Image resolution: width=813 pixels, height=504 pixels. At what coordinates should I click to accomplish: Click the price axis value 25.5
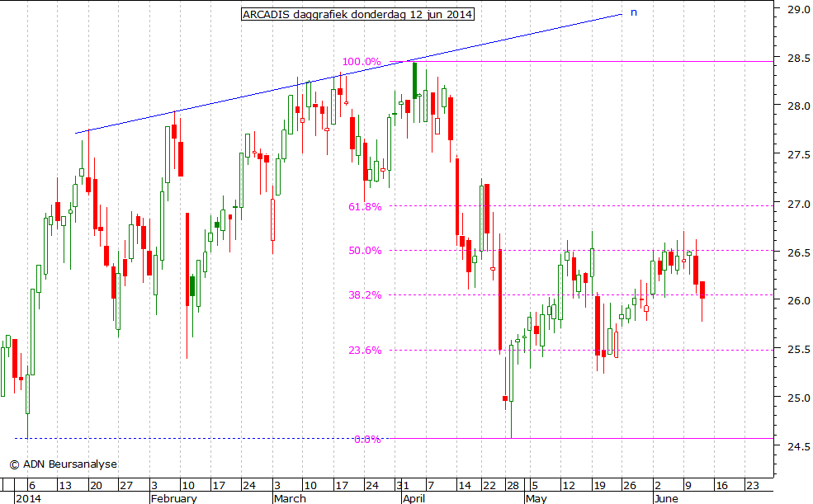click(798, 349)
